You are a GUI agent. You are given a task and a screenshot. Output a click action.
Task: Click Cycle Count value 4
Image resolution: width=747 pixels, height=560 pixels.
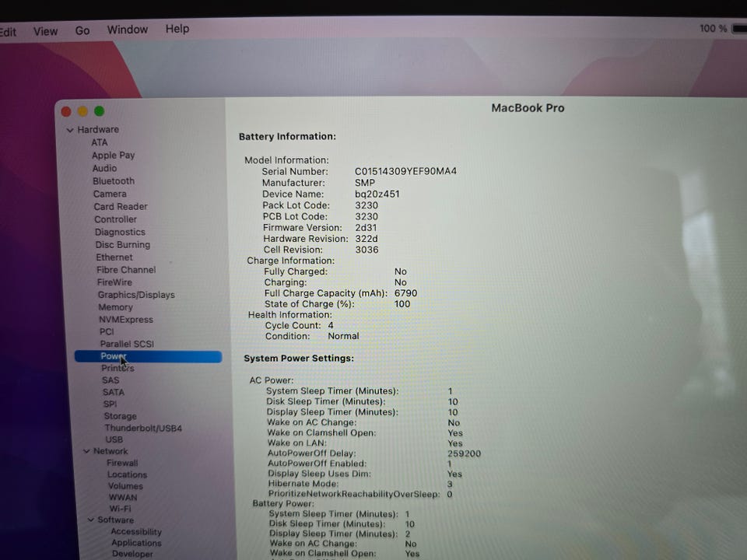(x=331, y=325)
